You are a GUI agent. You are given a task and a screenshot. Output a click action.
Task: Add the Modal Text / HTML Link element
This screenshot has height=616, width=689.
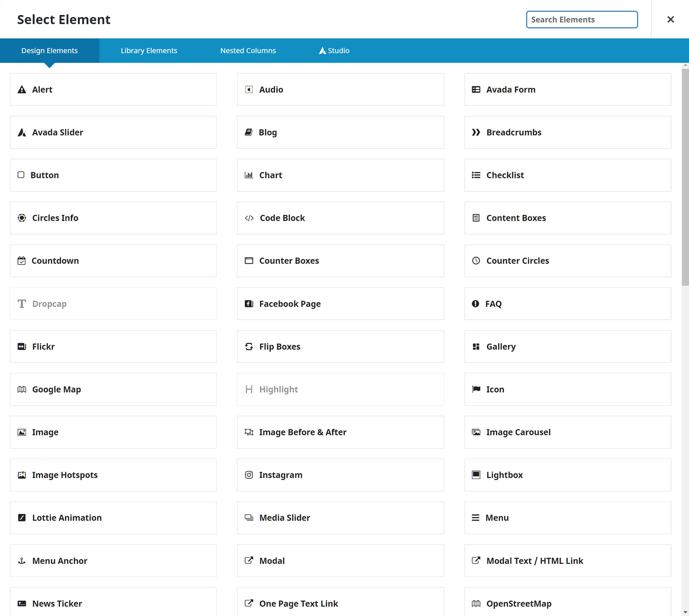(x=568, y=561)
